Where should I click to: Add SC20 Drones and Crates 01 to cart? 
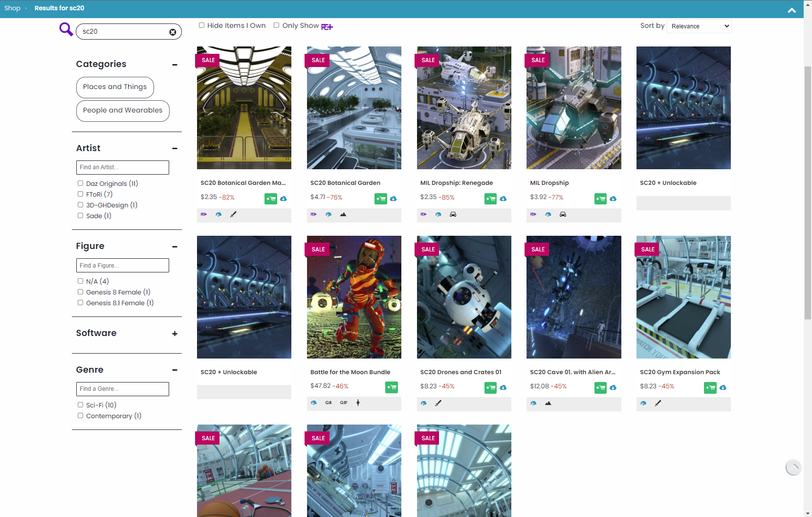click(x=491, y=388)
